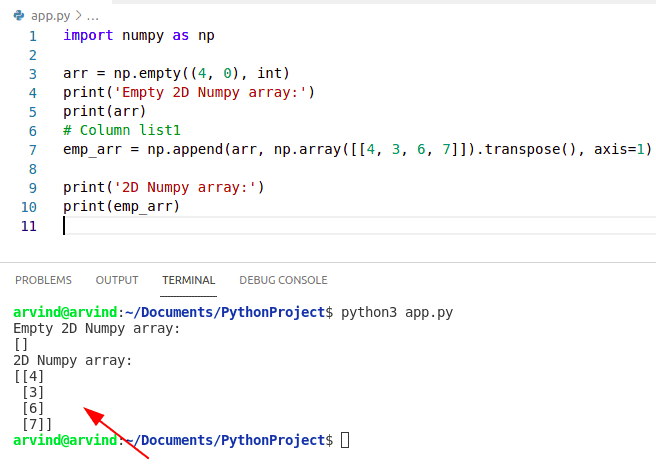Click line number 3 in gutter
The width and height of the screenshot is (656, 467).
pyautogui.click(x=33, y=74)
